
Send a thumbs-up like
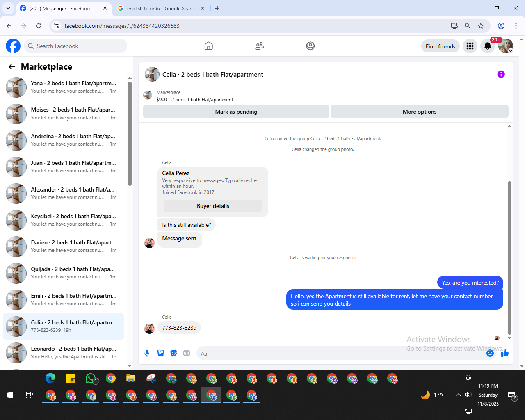tap(504, 353)
